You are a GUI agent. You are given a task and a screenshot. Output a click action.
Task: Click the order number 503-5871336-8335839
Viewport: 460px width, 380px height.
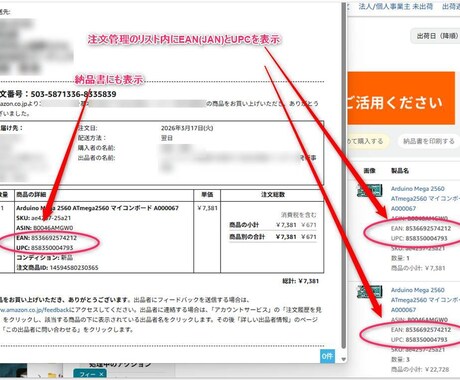73,94
